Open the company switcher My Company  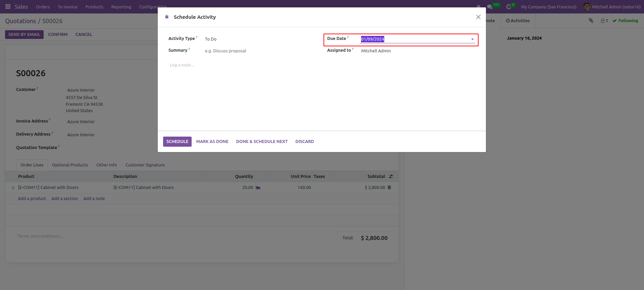pyautogui.click(x=549, y=7)
